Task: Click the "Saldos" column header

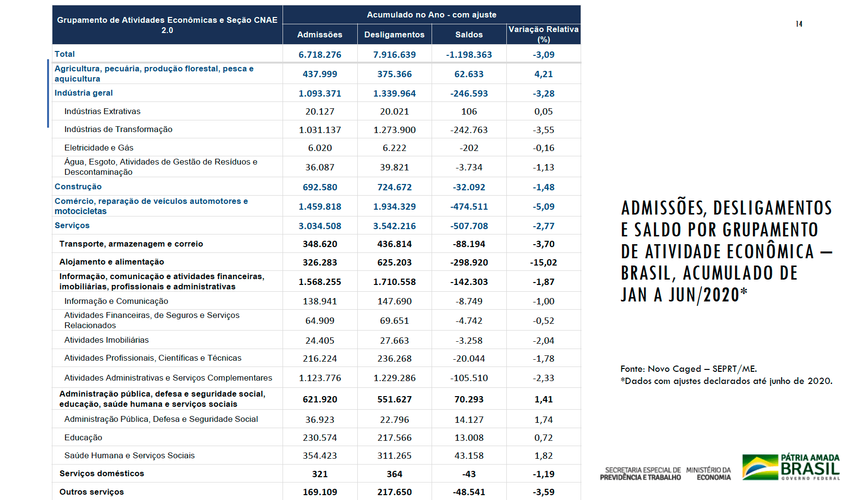Action: coord(469,34)
